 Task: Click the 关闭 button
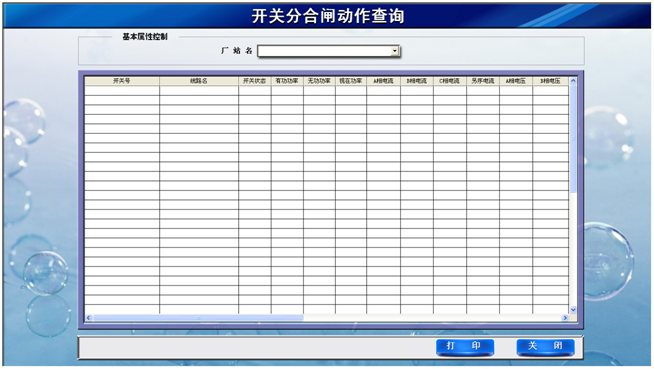(x=546, y=346)
